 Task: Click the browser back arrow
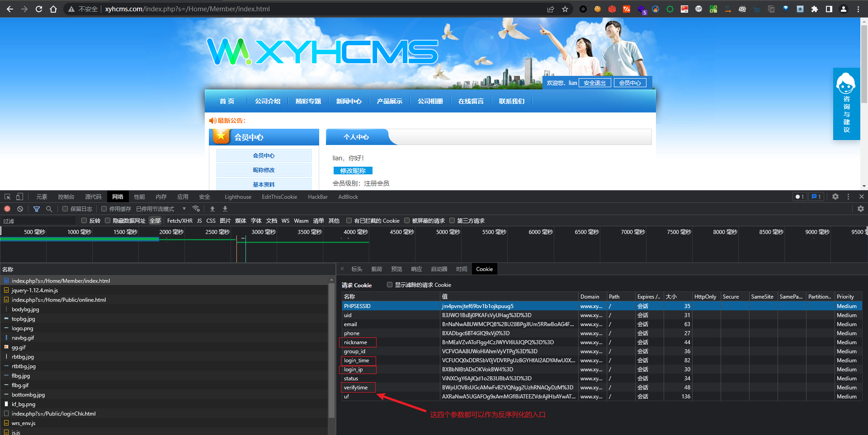(x=10, y=9)
